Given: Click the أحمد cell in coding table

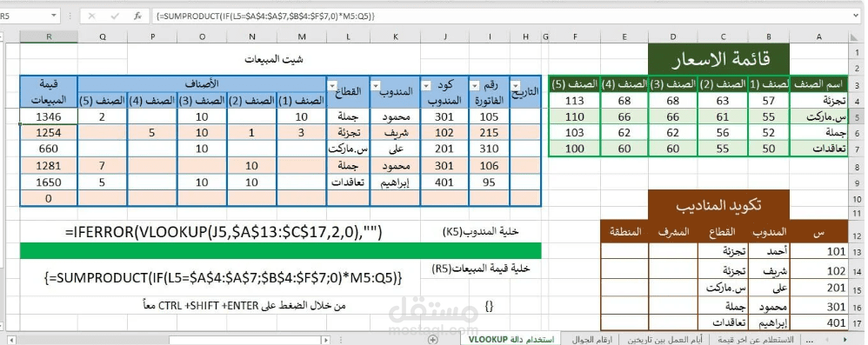Looking at the screenshot, I should [768, 252].
